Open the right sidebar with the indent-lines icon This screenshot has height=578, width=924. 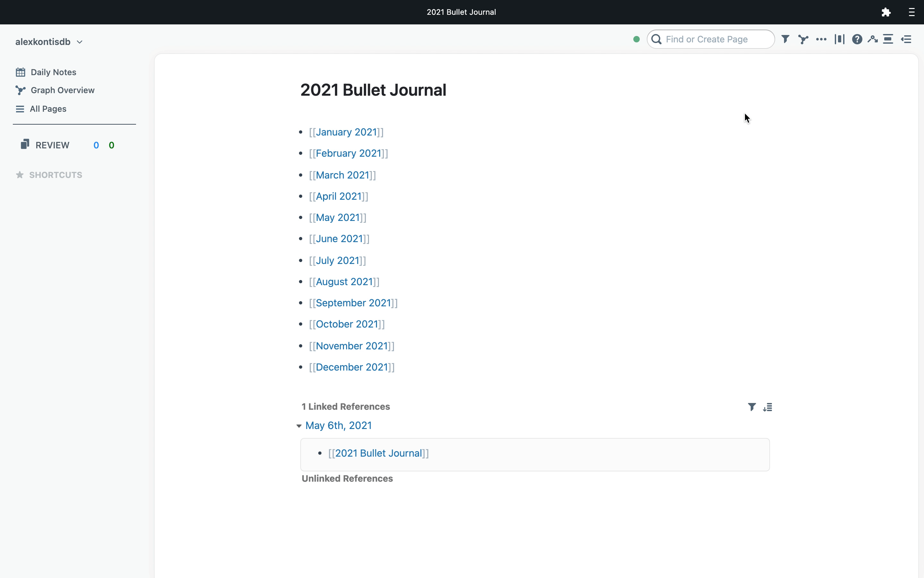(906, 39)
